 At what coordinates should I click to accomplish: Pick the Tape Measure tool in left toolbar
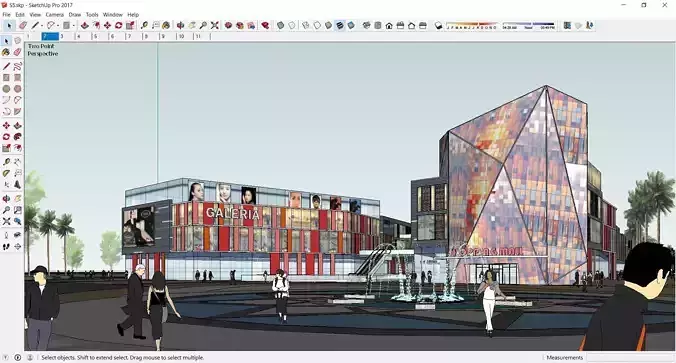[6, 162]
